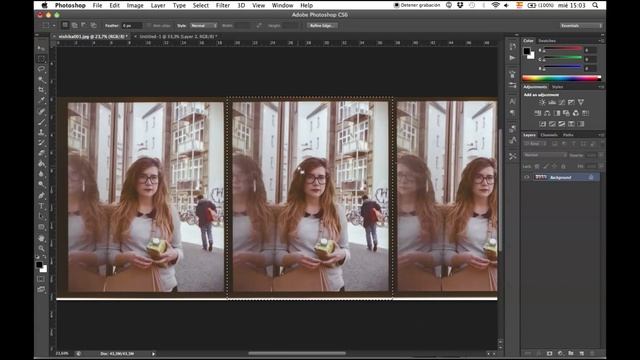Add a Levels adjustment layer
Image resolution: width=640 pixels, height=360 pixels.
click(x=552, y=102)
